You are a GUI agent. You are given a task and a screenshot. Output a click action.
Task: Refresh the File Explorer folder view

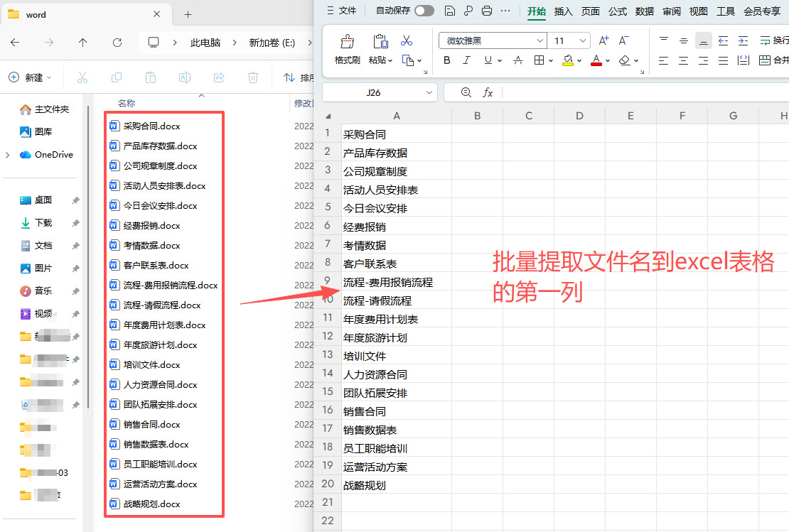tap(117, 43)
